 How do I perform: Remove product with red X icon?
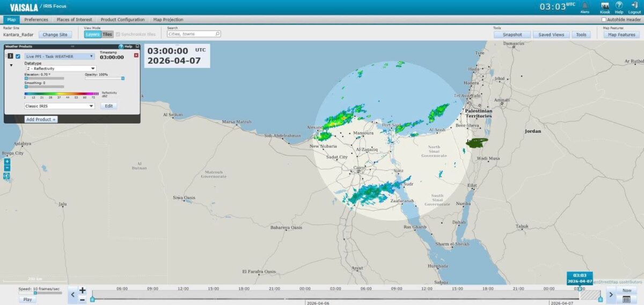[136, 55]
